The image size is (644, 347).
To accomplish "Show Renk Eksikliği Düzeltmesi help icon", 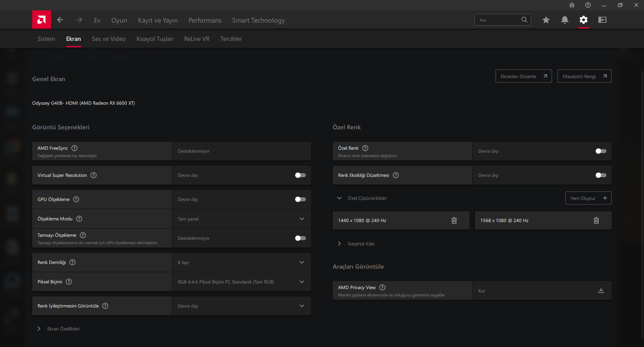I will point(396,175).
